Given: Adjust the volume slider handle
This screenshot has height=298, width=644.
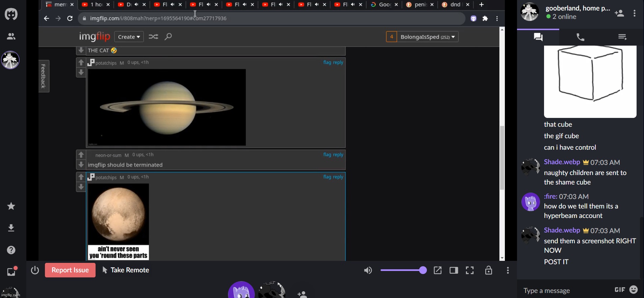Looking at the screenshot, I should (423, 270).
